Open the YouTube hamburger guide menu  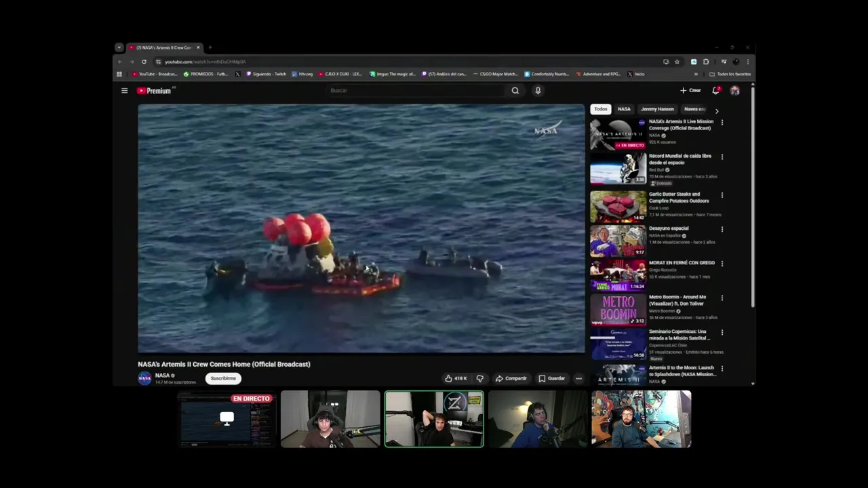click(x=124, y=90)
